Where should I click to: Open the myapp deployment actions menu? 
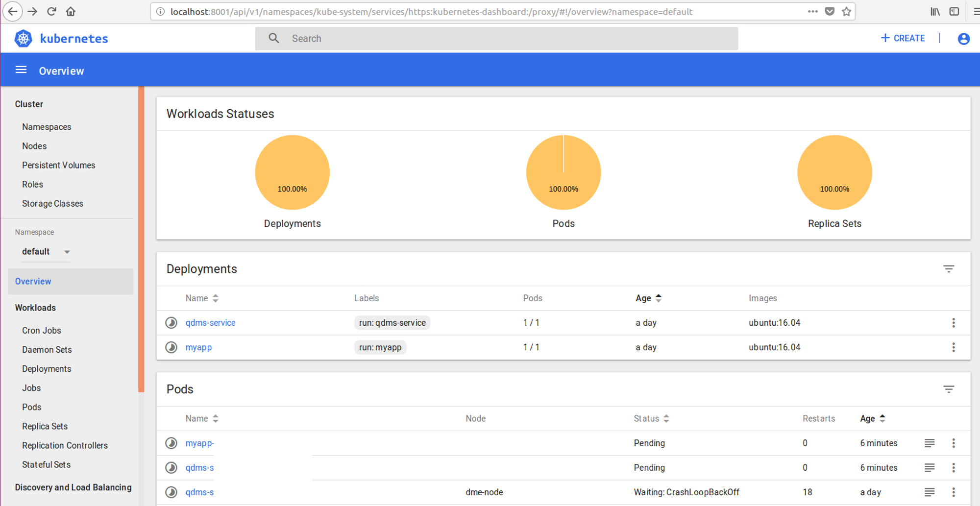[954, 347]
